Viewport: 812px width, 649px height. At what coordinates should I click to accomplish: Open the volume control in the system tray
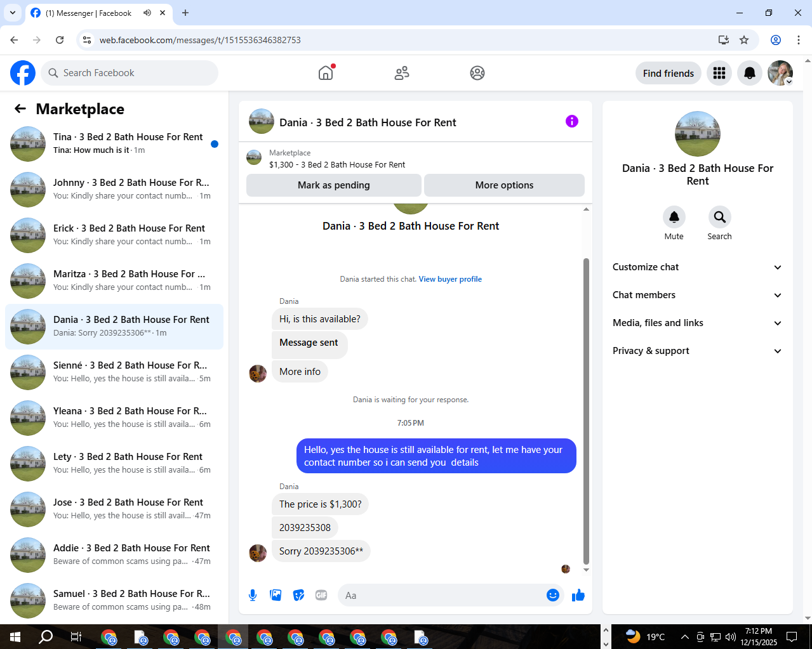(730, 636)
